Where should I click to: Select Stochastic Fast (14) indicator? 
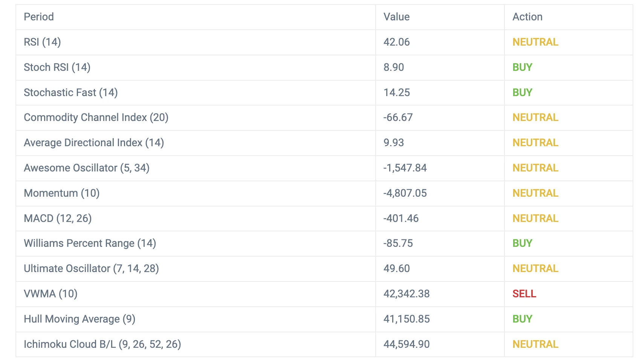[70, 93]
